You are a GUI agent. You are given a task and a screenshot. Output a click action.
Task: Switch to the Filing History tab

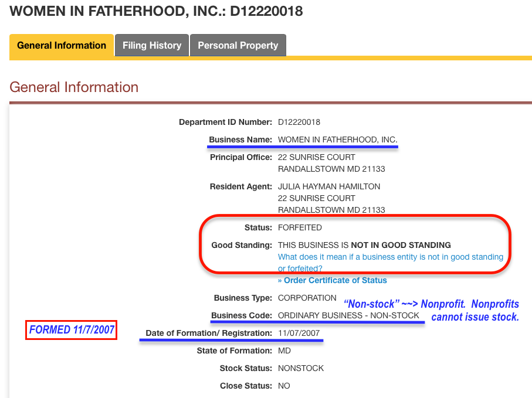(x=152, y=45)
